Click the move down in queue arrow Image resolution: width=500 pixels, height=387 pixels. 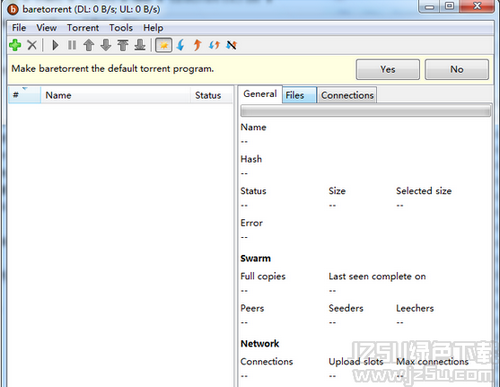tap(106, 45)
